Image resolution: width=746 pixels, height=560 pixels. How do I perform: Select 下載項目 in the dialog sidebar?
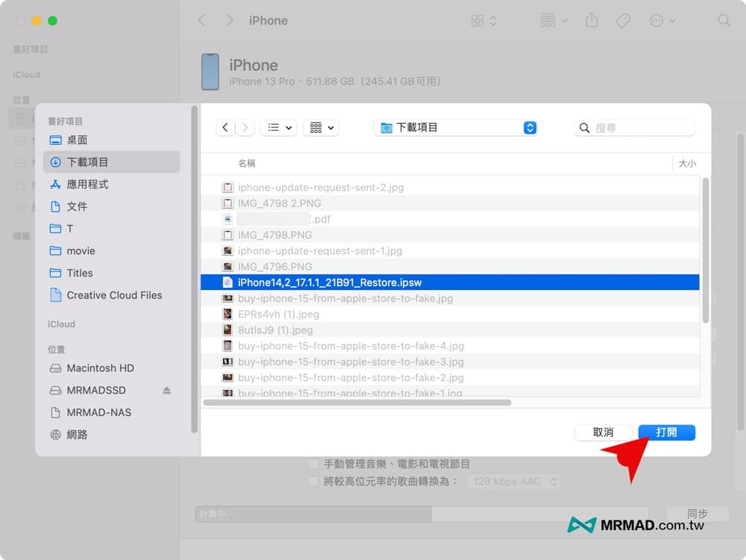[x=112, y=162]
